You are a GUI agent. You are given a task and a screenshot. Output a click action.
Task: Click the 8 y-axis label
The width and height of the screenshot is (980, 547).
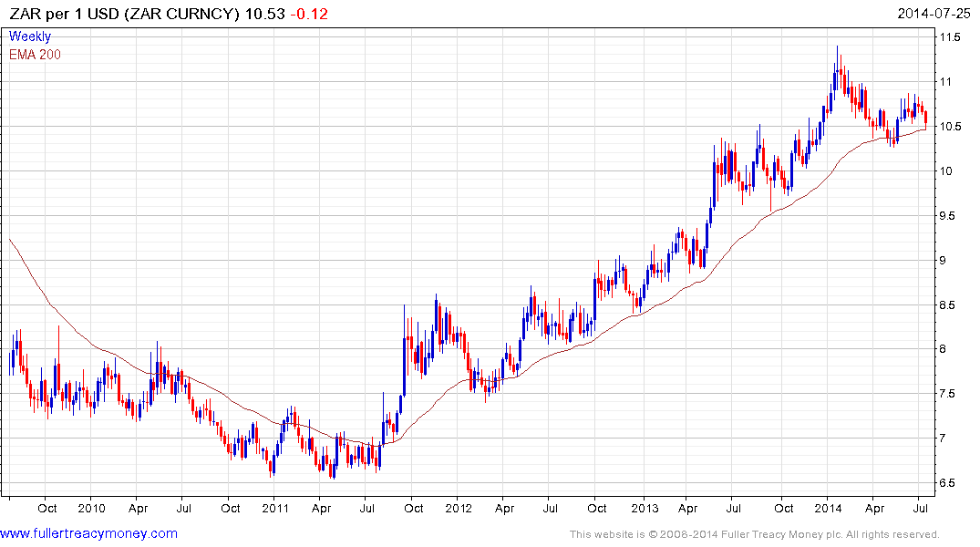pos(944,349)
